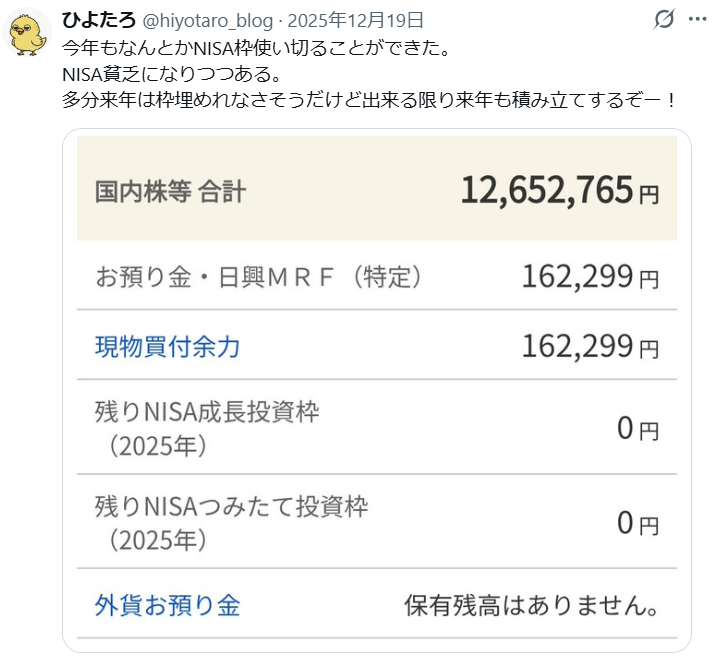Open the three-dot more options menu
Viewport: 721px width, 659px height.
(698, 20)
